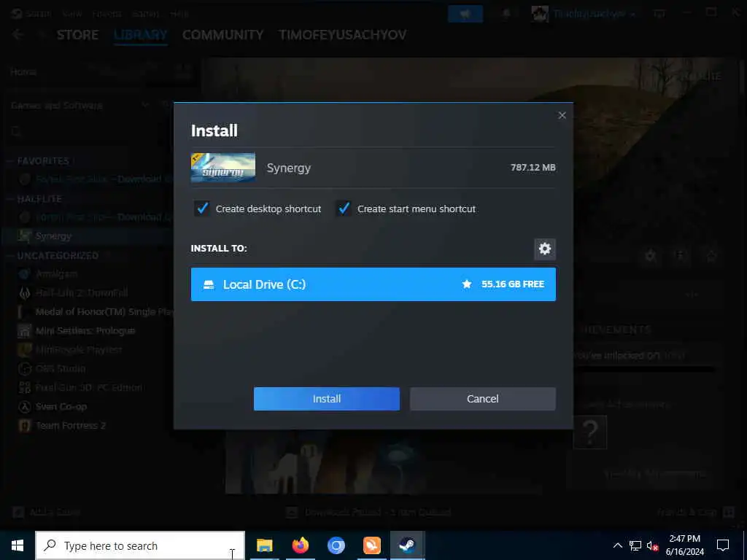Click the Synergy game thumbnail in dialog
Viewport: 747px width, 560px height.
click(223, 168)
